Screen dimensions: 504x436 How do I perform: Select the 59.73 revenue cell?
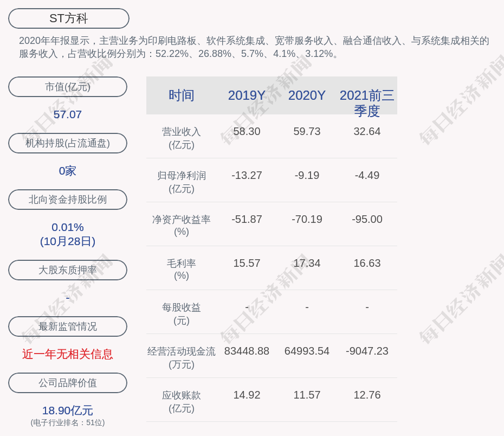tap(307, 132)
